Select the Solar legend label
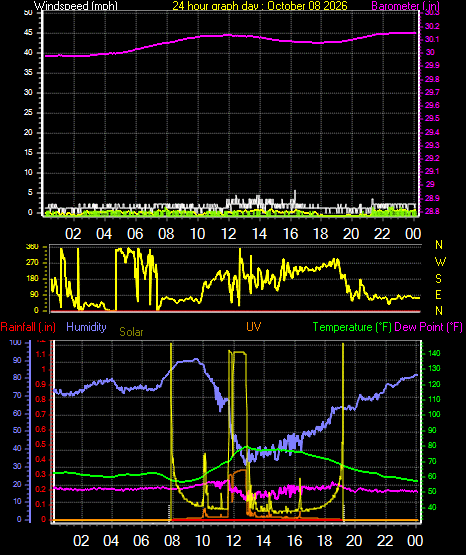Screen dimensions: 466x555 [131, 332]
